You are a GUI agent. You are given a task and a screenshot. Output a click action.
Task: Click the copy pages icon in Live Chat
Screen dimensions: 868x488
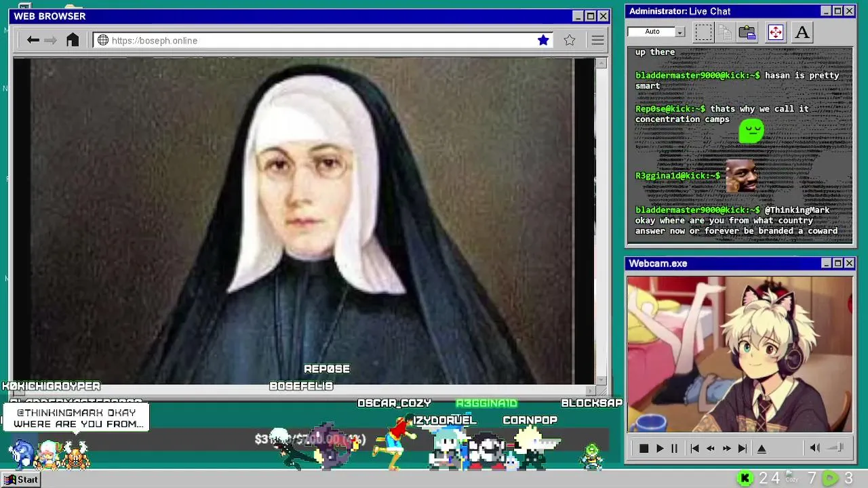[x=725, y=32]
